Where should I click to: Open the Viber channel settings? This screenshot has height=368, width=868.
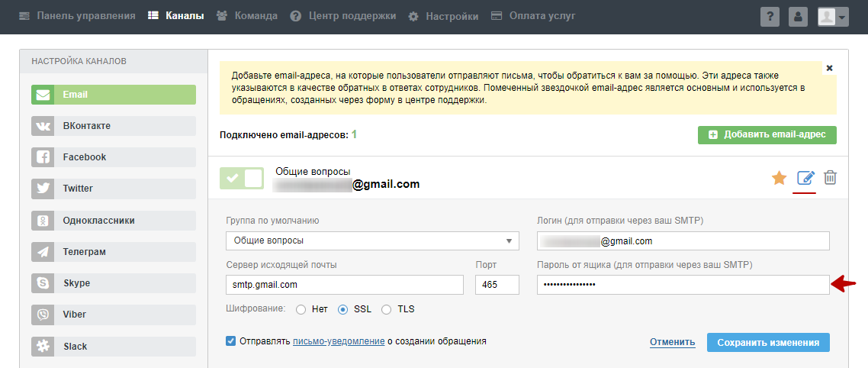[x=113, y=315]
